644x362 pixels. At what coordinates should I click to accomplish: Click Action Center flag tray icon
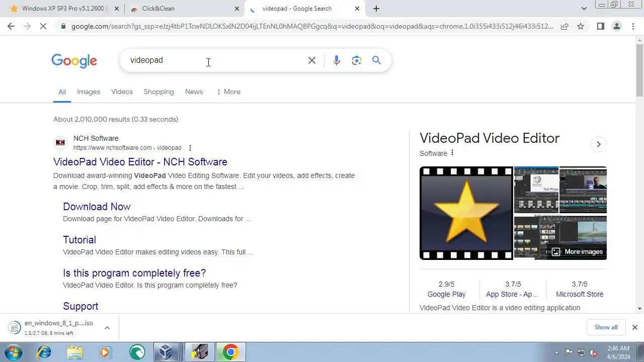pyautogui.click(x=569, y=352)
